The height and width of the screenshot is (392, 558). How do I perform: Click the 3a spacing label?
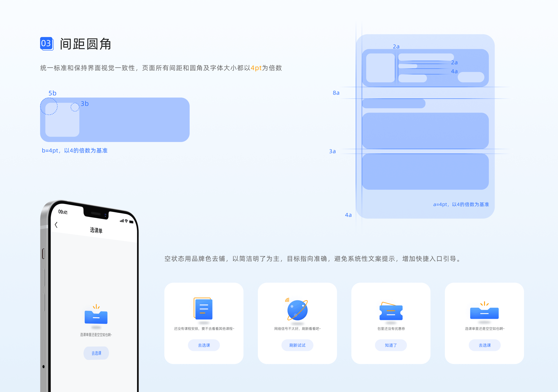332,151
